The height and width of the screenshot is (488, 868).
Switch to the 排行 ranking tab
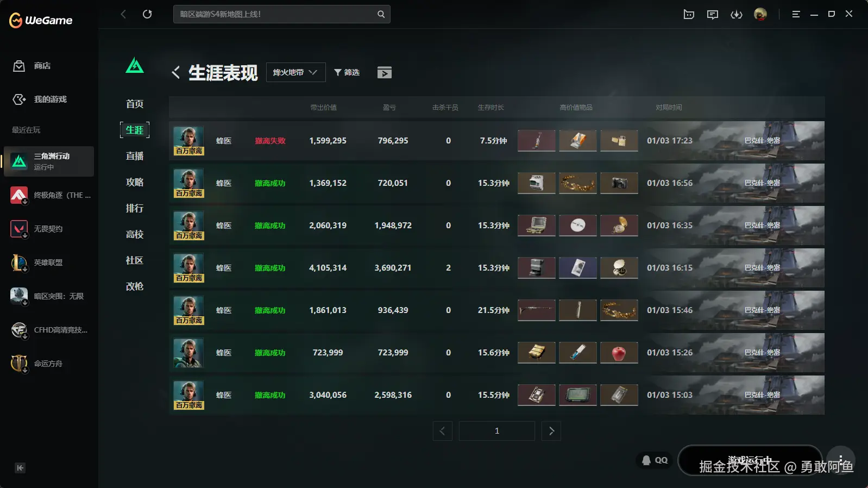pos(135,208)
